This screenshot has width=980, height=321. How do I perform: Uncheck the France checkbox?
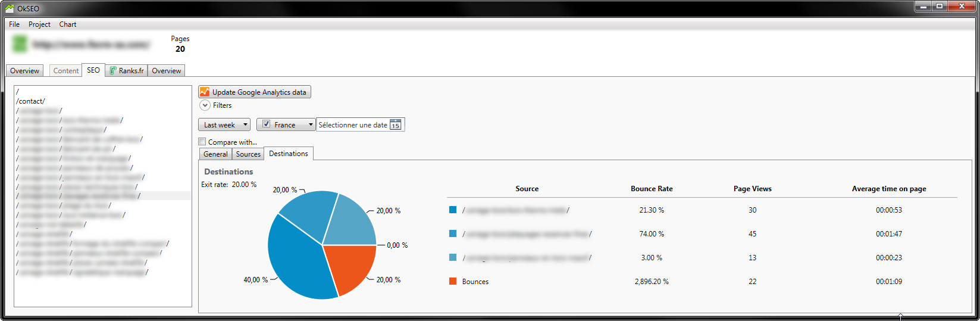coord(267,124)
